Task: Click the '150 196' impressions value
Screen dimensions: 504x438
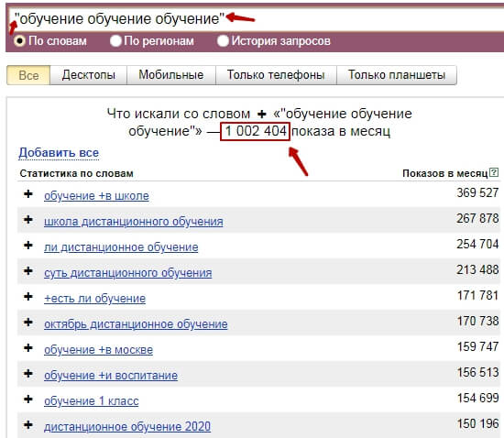Action: click(477, 424)
